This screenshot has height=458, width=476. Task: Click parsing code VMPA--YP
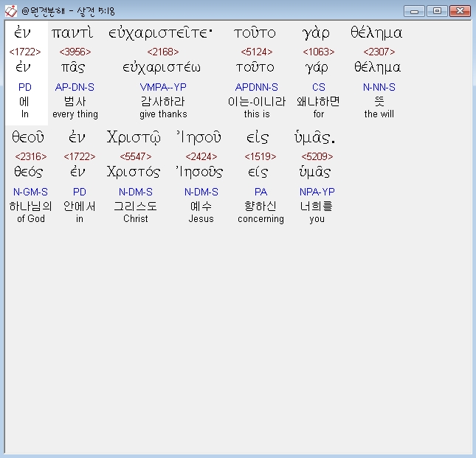(x=163, y=87)
